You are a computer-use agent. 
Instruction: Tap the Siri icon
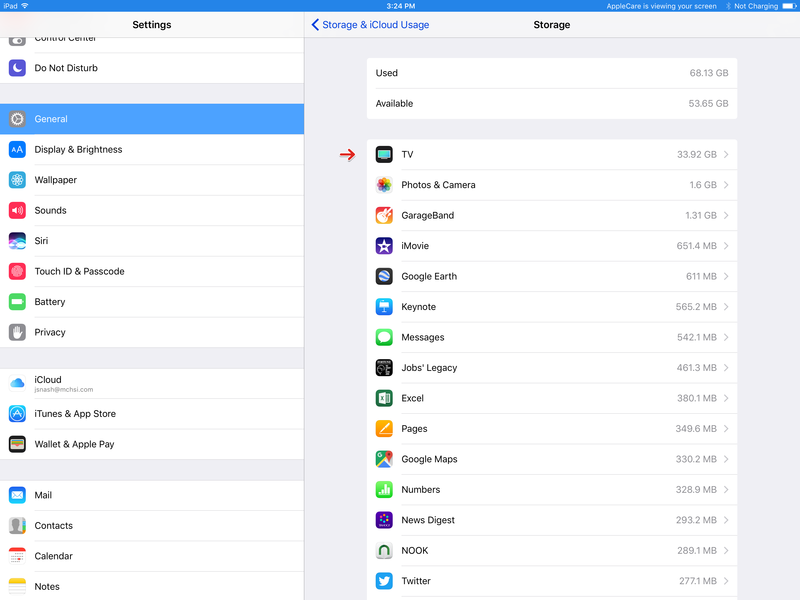click(x=17, y=241)
